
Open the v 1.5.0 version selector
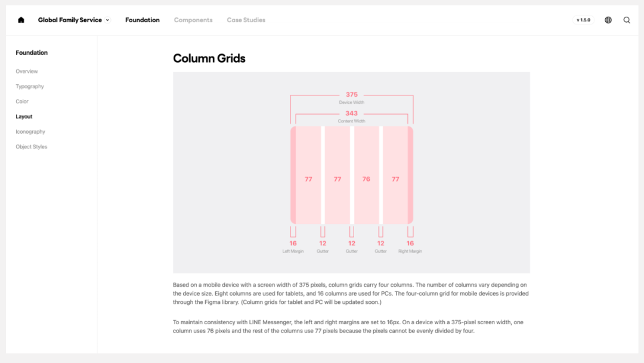point(583,20)
